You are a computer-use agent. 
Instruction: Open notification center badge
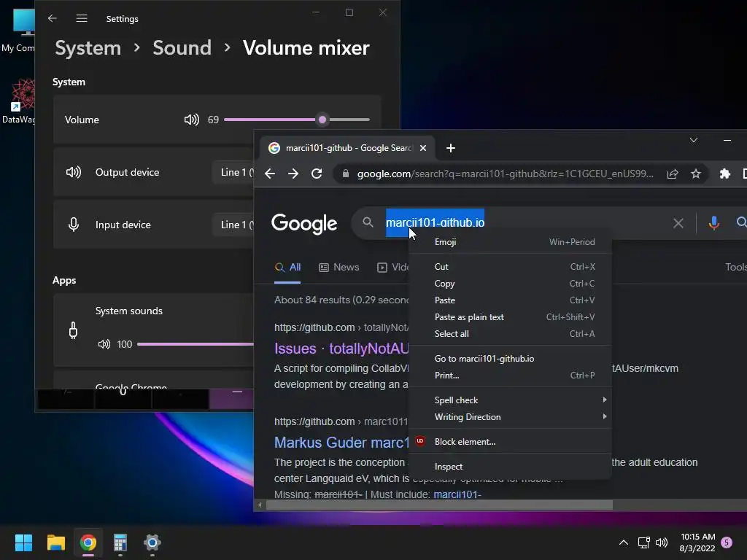727,542
